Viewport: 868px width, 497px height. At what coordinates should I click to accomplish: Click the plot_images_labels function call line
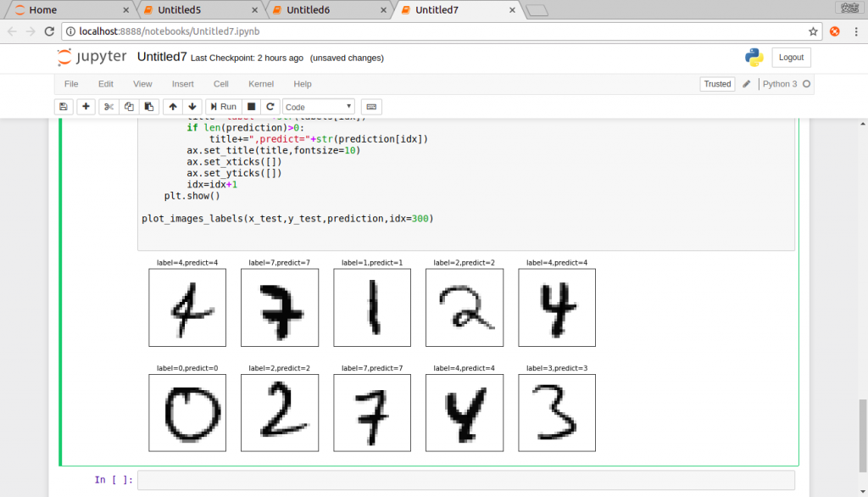(x=287, y=218)
